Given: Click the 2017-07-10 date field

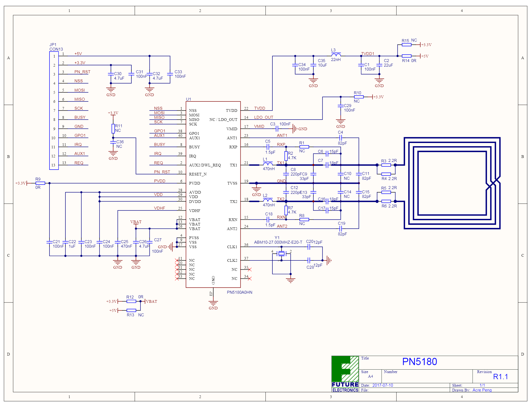Looking at the screenshot, I should 383,385.
